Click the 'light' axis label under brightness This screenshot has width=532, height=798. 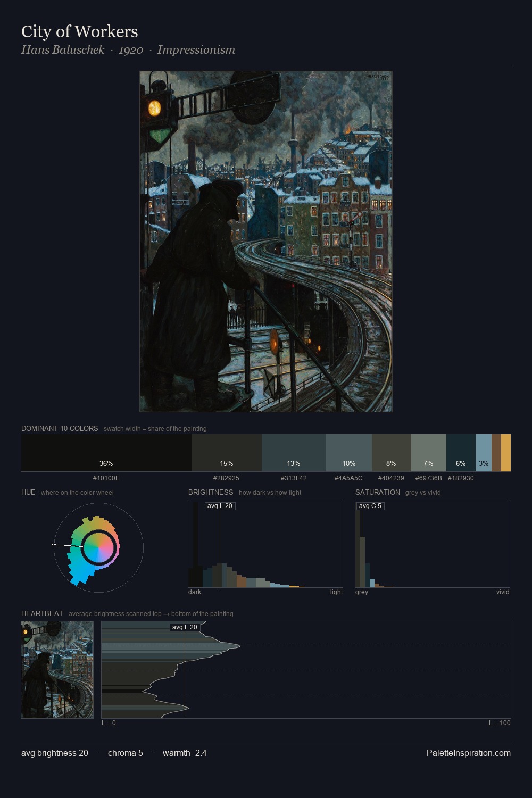(x=337, y=592)
